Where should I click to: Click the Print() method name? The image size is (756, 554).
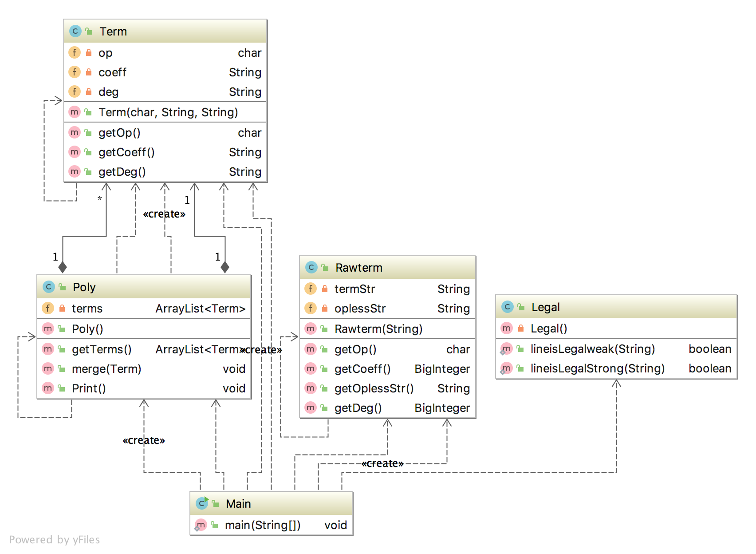click(89, 388)
